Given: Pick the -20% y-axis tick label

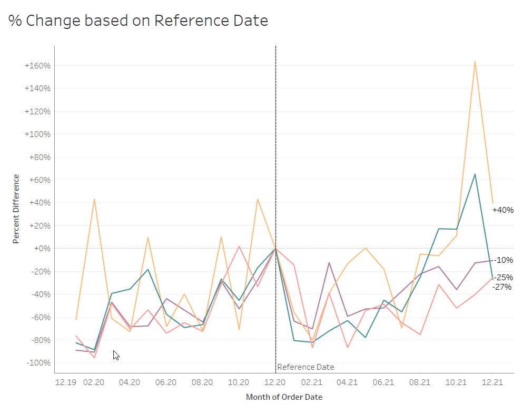Looking at the screenshot, I should click(x=41, y=272).
